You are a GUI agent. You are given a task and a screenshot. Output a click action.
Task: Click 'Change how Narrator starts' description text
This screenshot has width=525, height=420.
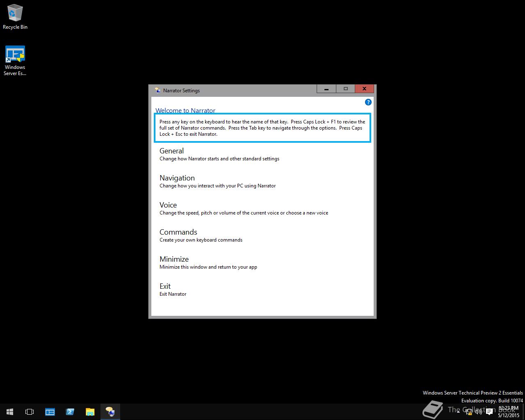[219, 159]
